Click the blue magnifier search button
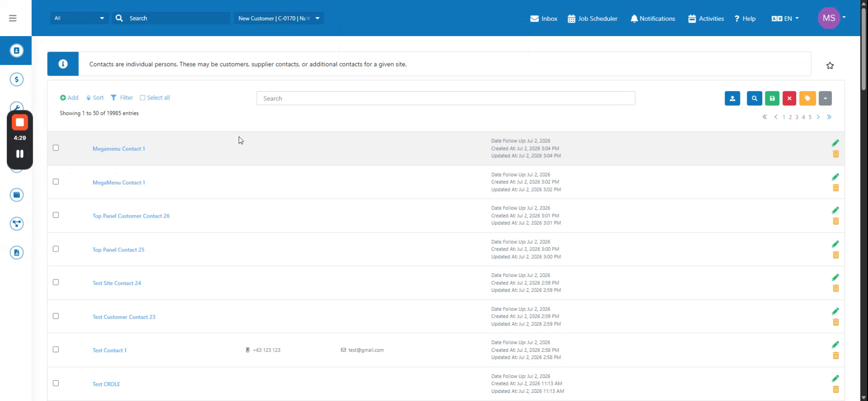This screenshot has width=868, height=401. click(x=755, y=98)
